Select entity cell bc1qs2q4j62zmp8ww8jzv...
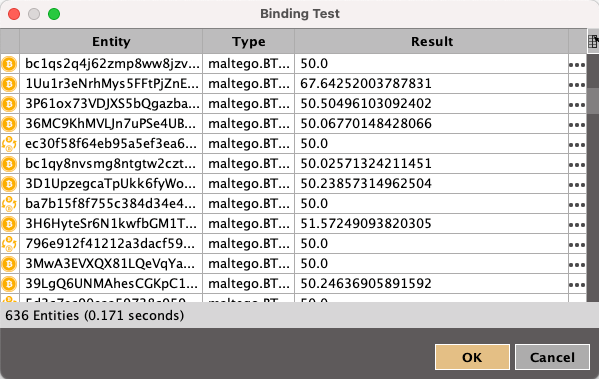The height and width of the screenshot is (379, 599). (111, 64)
